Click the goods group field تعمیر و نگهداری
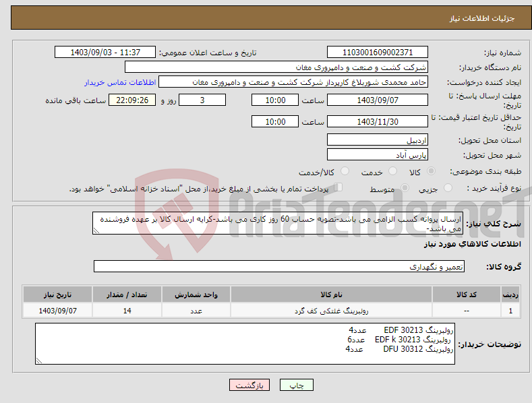 click(x=279, y=266)
